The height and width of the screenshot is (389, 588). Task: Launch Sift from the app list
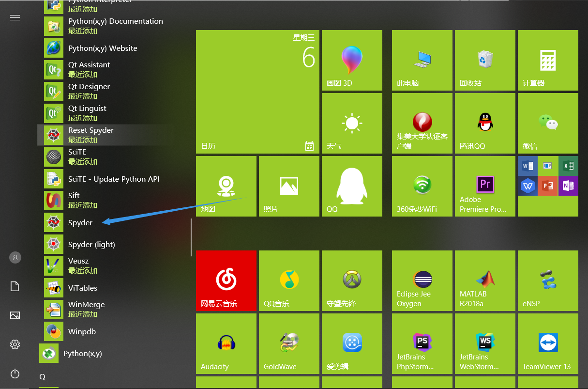click(x=113, y=200)
